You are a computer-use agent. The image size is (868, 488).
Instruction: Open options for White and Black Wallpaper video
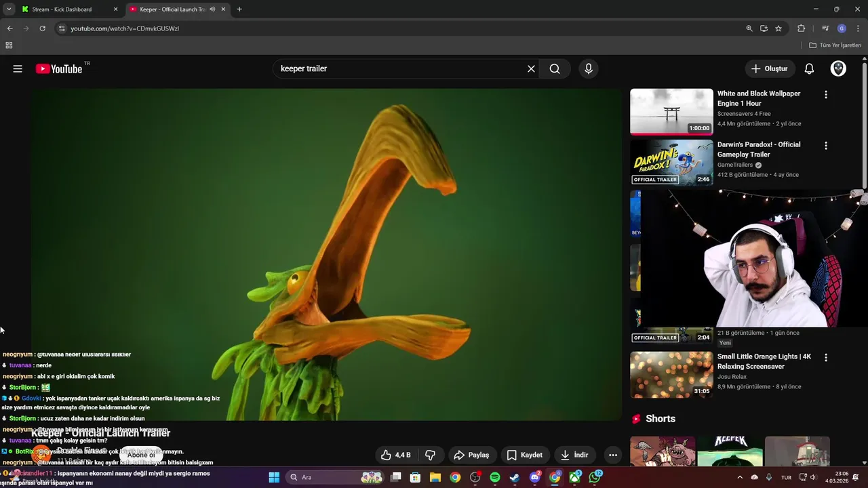coord(825,95)
